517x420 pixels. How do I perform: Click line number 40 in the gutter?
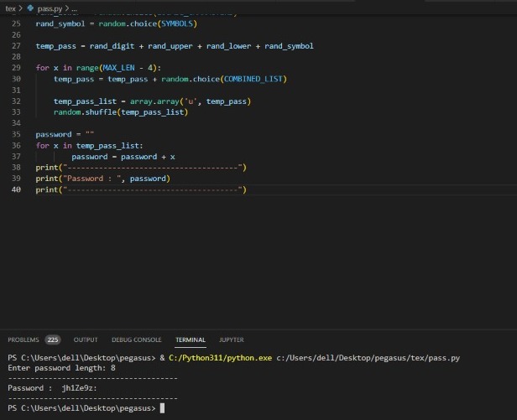[x=16, y=189]
